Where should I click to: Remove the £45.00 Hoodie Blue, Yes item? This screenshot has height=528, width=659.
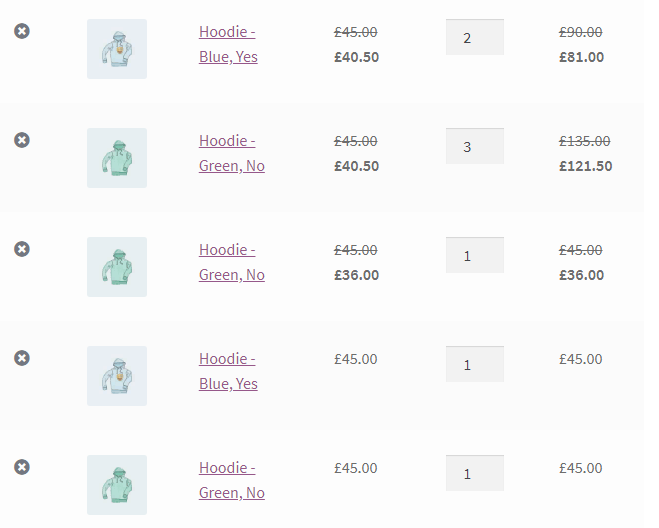coord(22,358)
